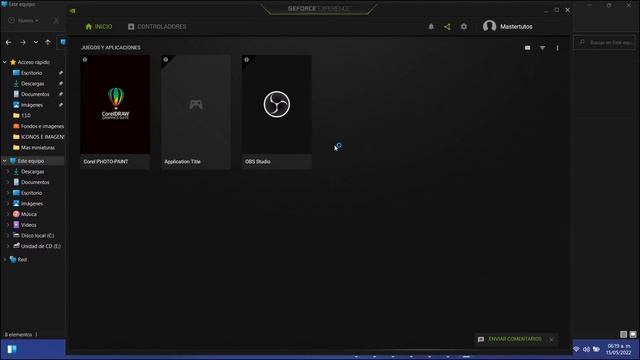Image resolution: width=640 pixels, height=360 pixels.
Task: Open the GeForce notifications bell
Action: coord(431,27)
